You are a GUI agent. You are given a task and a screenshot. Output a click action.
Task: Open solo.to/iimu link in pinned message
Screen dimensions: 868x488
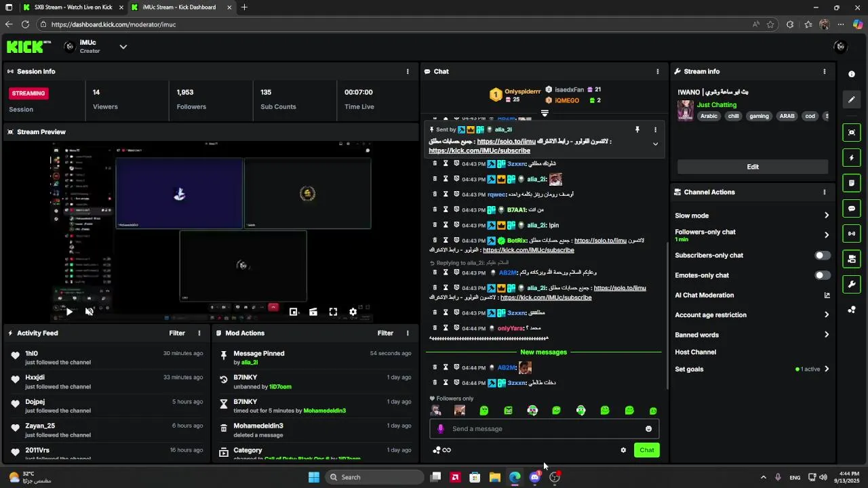[x=506, y=142]
